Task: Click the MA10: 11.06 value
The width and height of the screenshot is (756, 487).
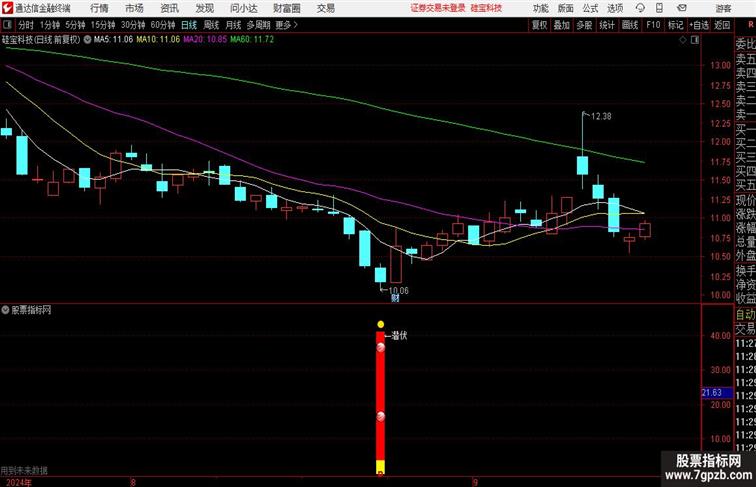Action: pyautogui.click(x=158, y=40)
